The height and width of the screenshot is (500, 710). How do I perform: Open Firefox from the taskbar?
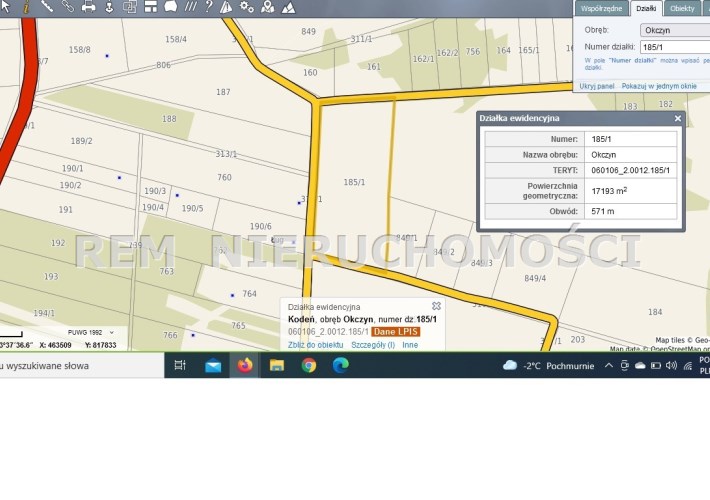244,365
